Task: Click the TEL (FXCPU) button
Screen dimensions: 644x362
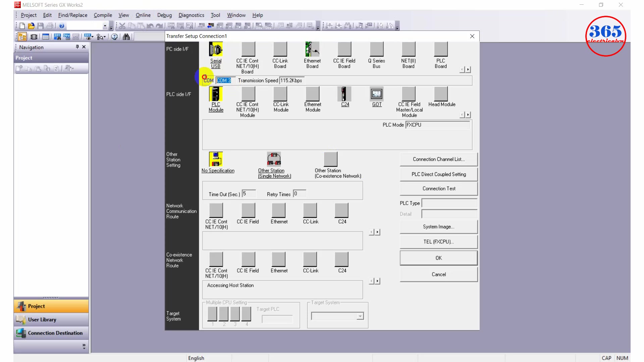Action: point(438,242)
